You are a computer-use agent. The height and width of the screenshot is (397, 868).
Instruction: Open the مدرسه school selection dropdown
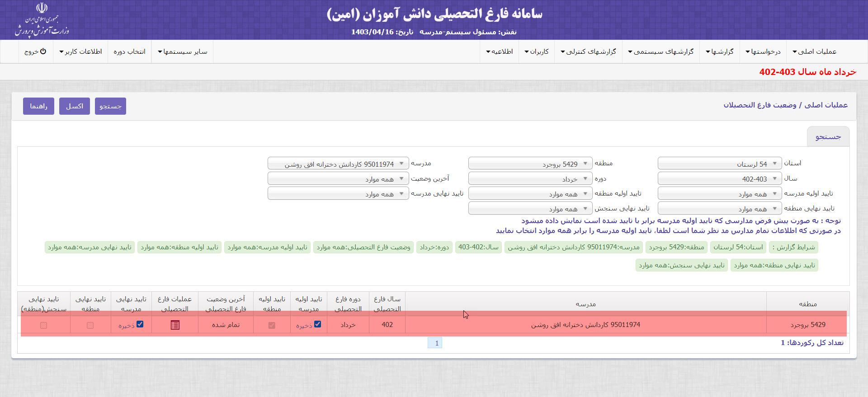(x=338, y=163)
